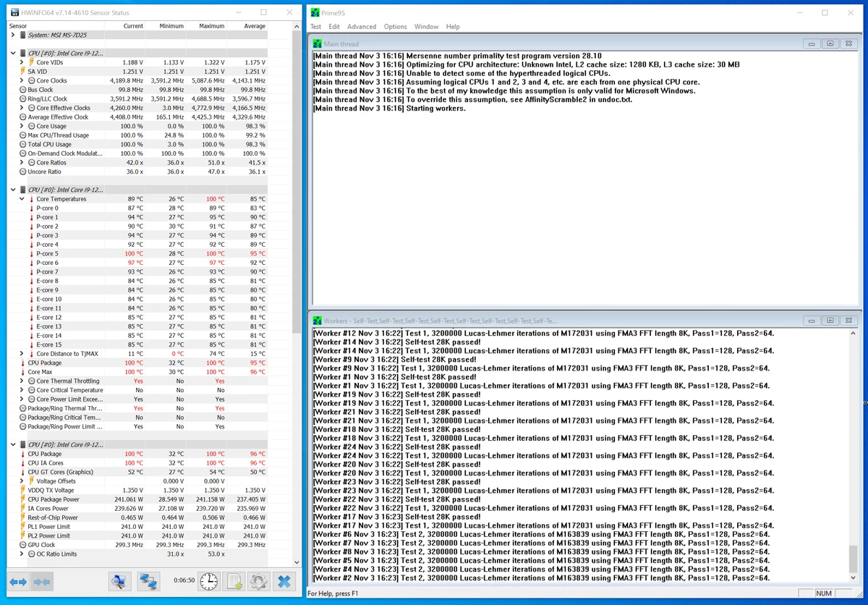Click the thermometer icon beside P-core 5

(31, 254)
